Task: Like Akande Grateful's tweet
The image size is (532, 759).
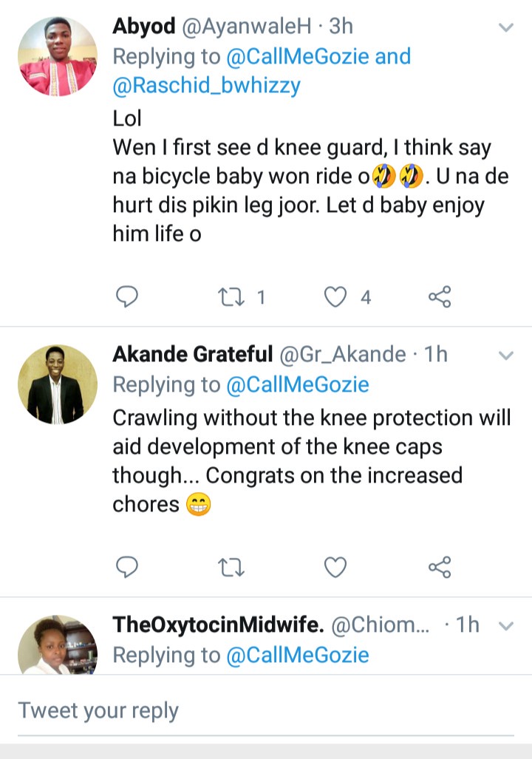Action: (336, 567)
